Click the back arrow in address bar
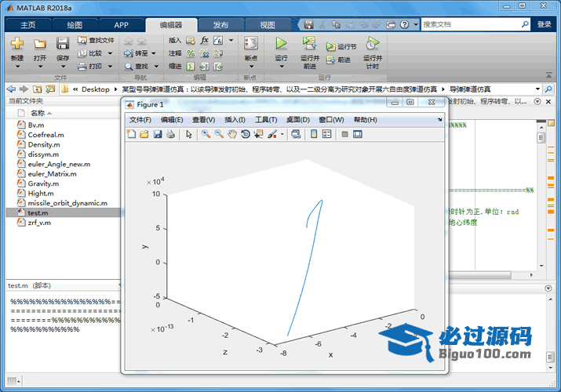Viewport: 561px width, 392px height. coord(12,89)
